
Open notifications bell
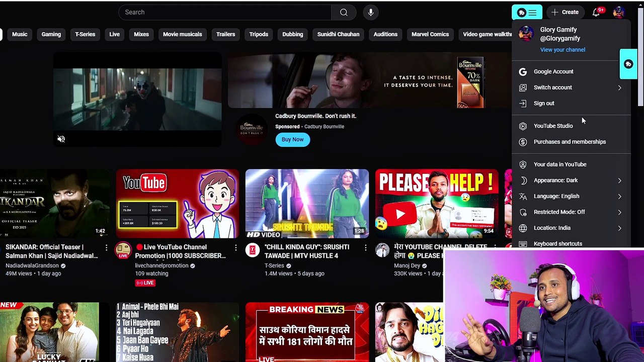[x=597, y=12]
